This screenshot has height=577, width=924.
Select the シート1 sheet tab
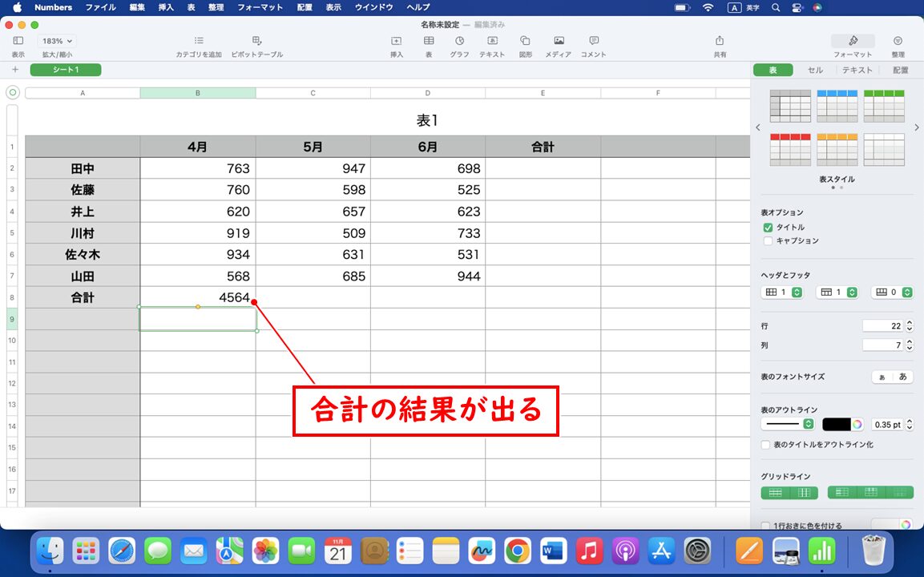pyautogui.click(x=65, y=70)
